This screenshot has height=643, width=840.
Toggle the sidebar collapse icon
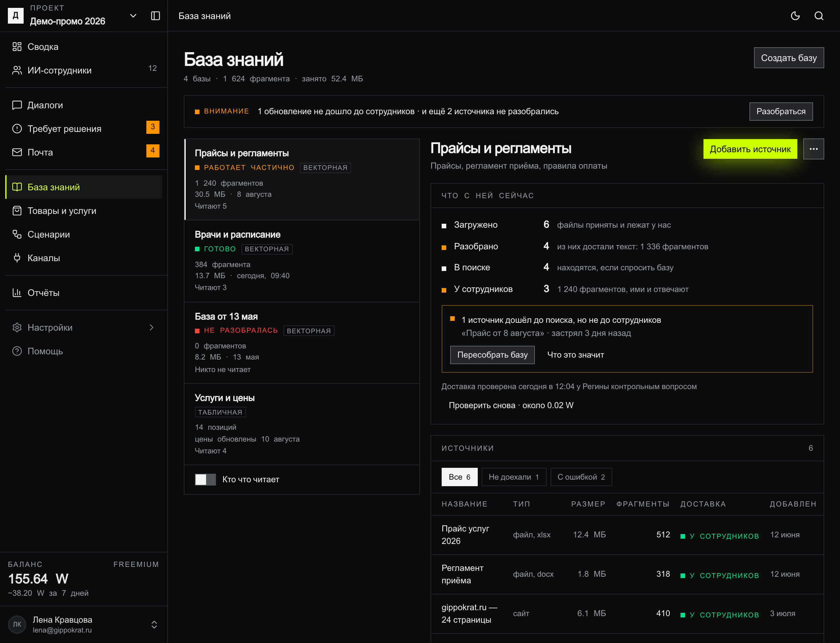[156, 16]
